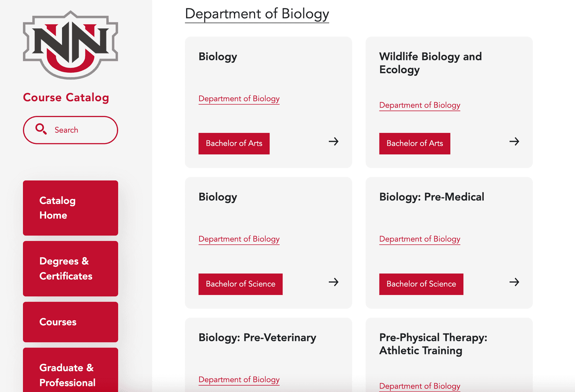Viewport: 575px width, 392px height.
Task: Select the Pre-Physical Therapy: Athletic Training card title
Action: (x=433, y=344)
